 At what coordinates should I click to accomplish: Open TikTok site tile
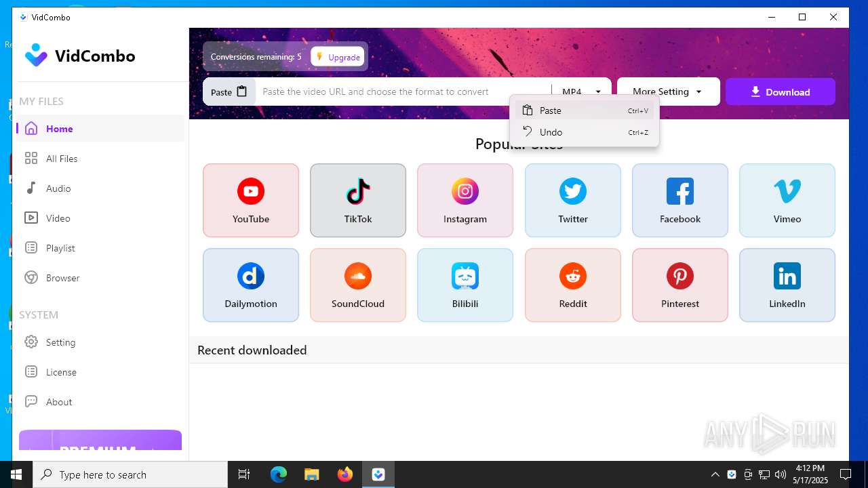(x=358, y=200)
